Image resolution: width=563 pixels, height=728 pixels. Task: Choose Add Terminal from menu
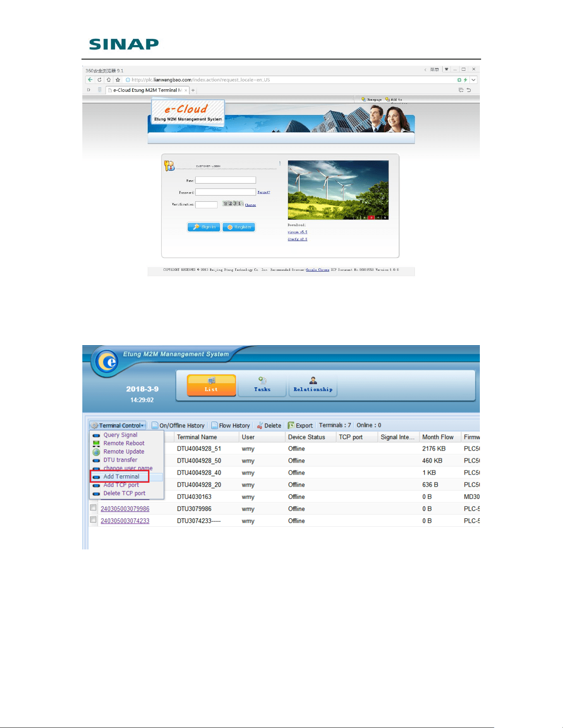click(x=121, y=476)
